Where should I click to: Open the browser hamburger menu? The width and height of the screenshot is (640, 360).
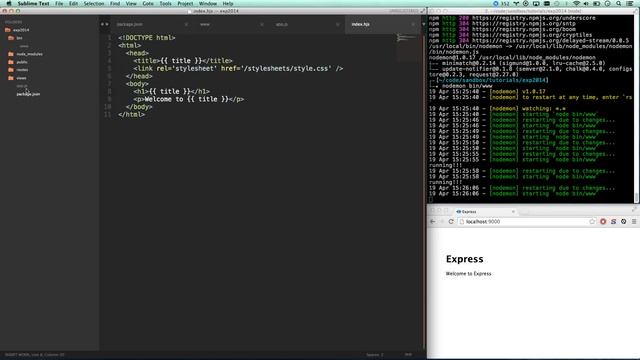click(x=634, y=222)
